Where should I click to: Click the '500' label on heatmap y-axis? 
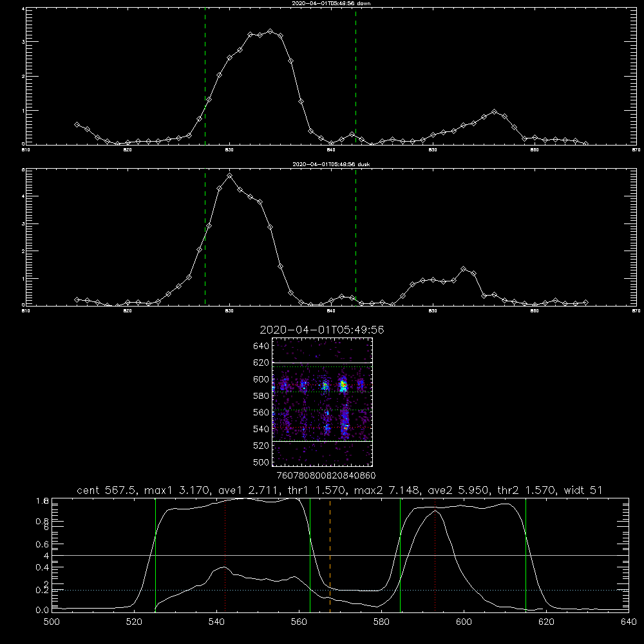pos(261,462)
